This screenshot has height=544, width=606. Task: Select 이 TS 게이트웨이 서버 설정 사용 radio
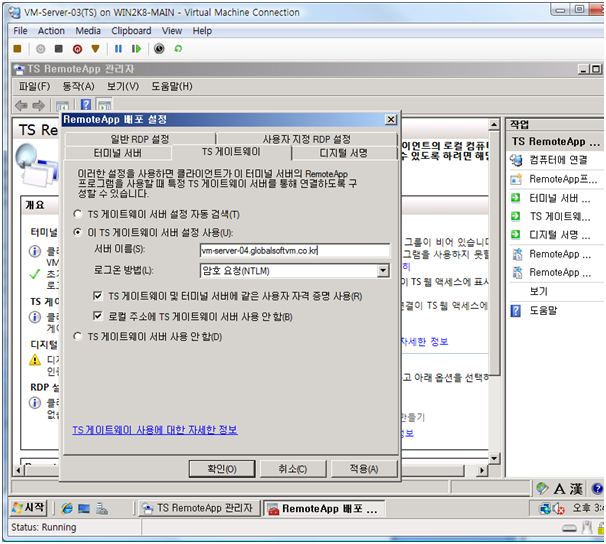tap(78, 232)
